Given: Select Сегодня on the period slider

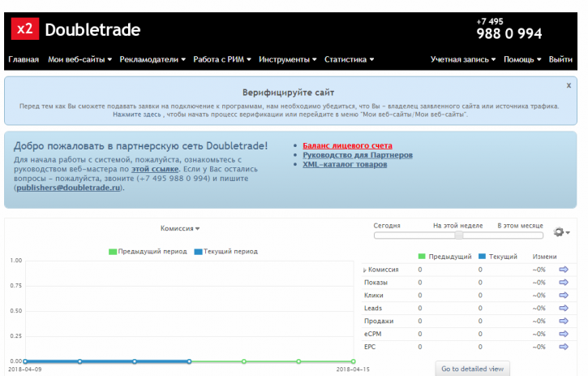Looking at the screenshot, I should pyautogui.click(x=387, y=226).
